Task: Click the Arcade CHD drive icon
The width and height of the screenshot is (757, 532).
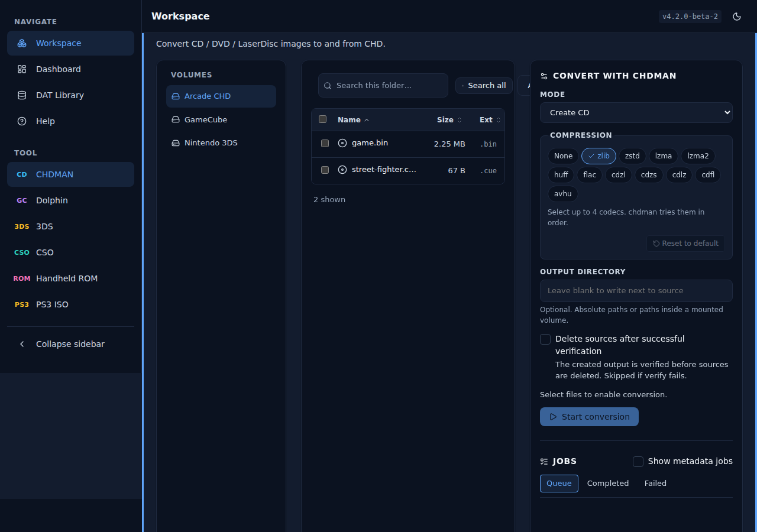Action: click(176, 96)
